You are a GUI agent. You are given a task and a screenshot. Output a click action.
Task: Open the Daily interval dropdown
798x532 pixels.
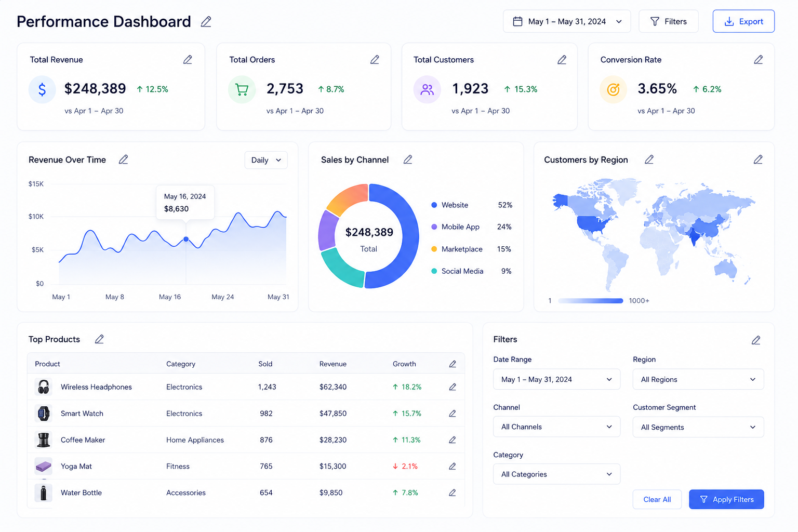pos(266,160)
